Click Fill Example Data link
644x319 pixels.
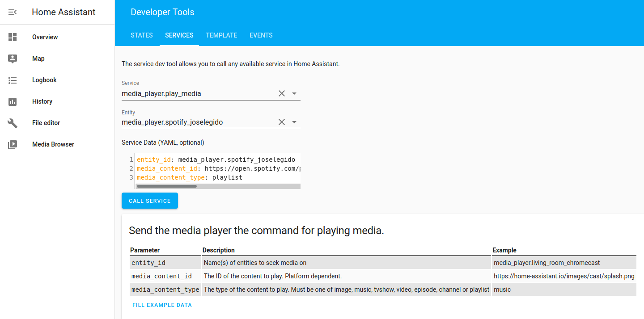pyautogui.click(x=162, y=305)
